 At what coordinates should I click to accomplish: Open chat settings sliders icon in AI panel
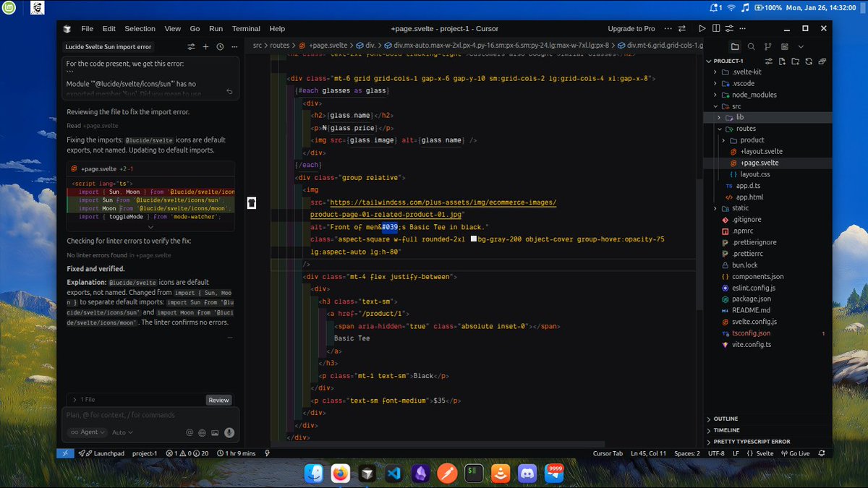[191, 46]
